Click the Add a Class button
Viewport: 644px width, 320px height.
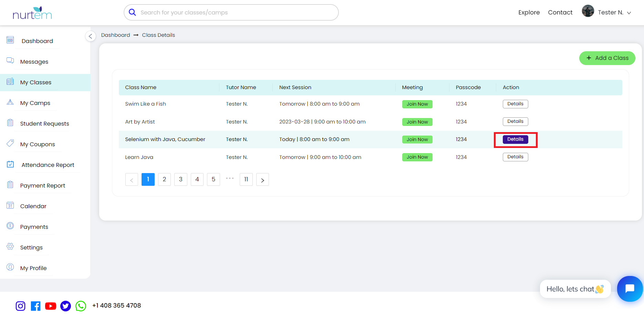[607, 58]
